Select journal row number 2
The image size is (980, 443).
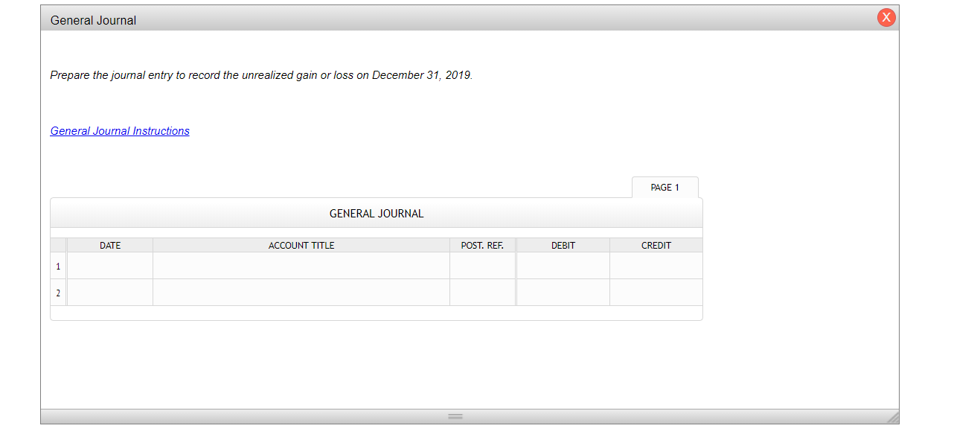coord(58,292)
